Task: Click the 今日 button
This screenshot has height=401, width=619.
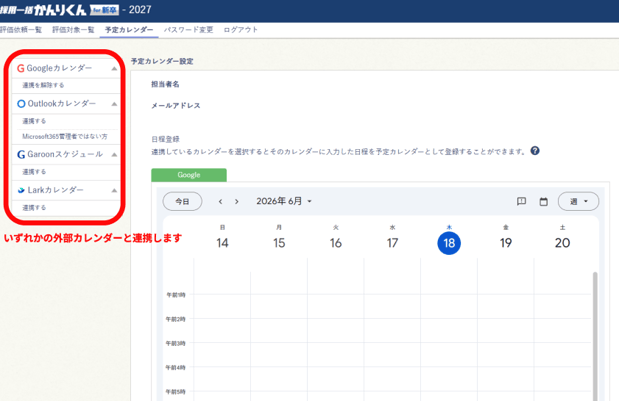Action: pyautogui.click(x=182, y=202)
